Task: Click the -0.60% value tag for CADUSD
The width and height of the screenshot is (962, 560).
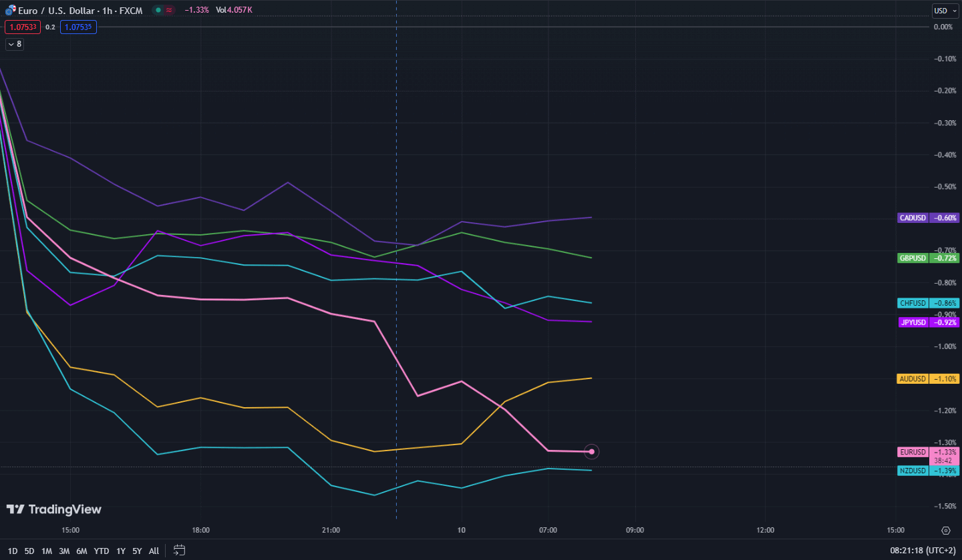Action: (945, 218)
